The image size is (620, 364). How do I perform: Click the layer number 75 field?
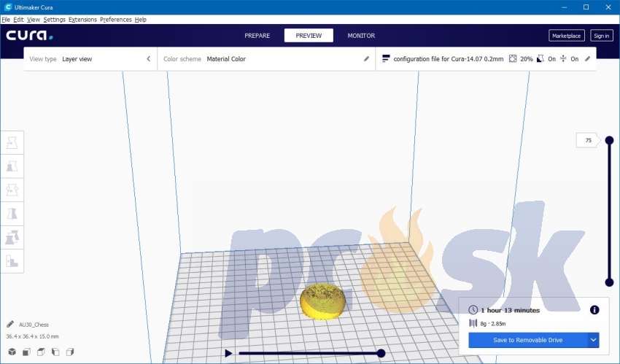pos(588,140)
